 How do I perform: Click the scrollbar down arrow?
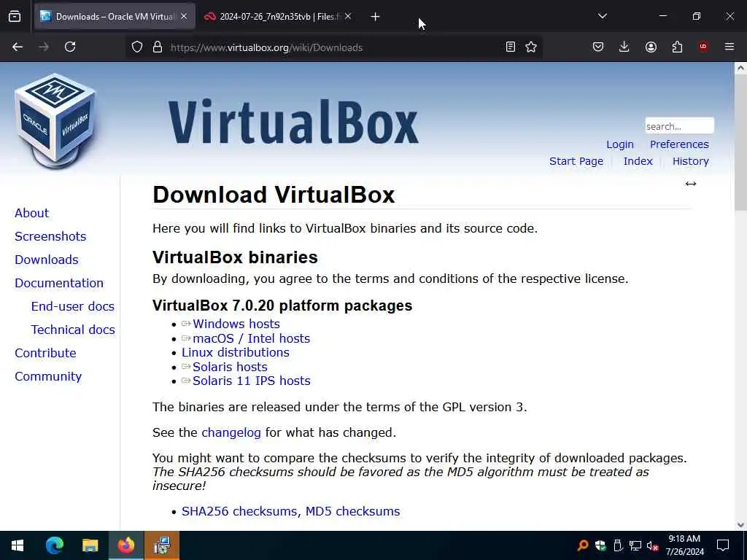(x=740, y=525)
